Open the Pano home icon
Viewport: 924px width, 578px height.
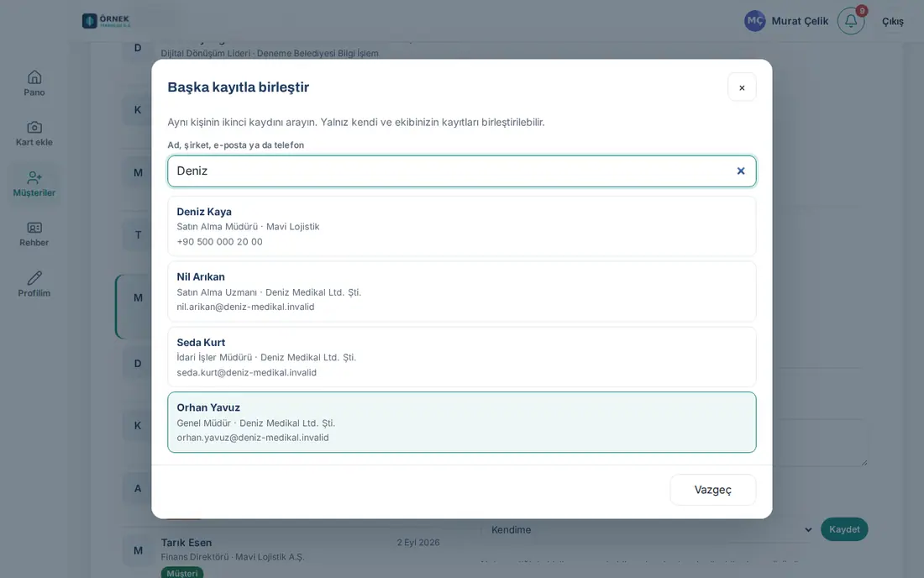click(x=34, y=77)
